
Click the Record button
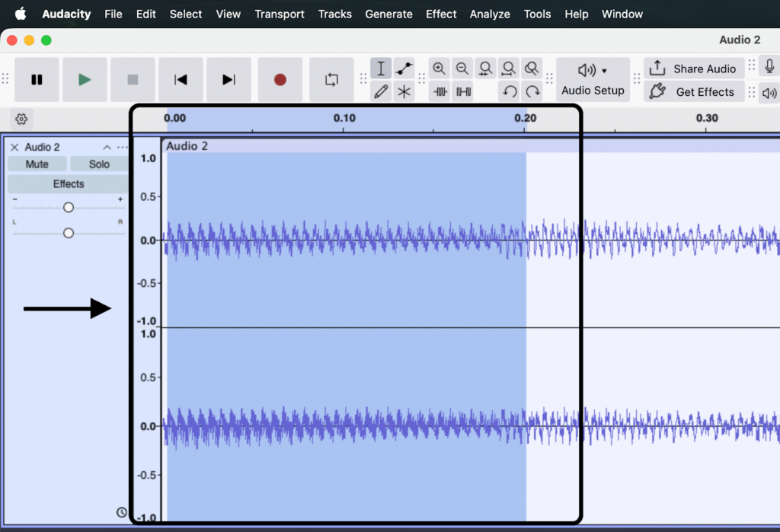pos(280,79)
